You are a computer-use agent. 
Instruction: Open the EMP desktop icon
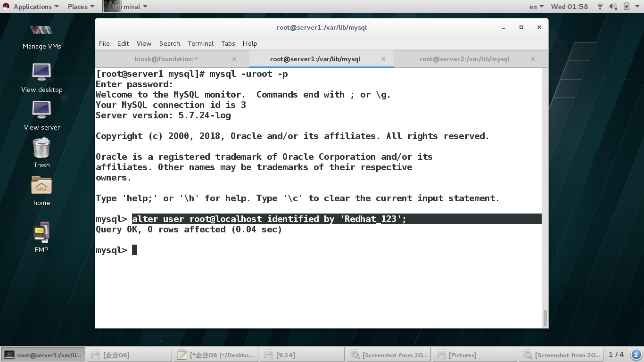pos(41,238)
